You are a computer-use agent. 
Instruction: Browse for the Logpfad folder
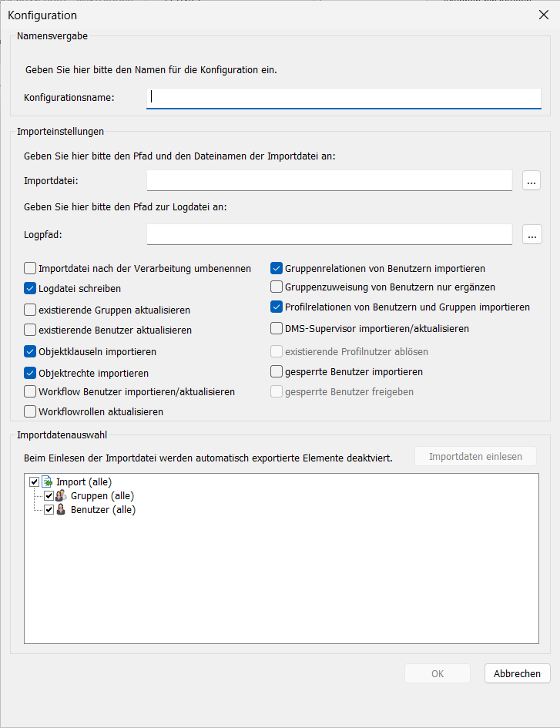click(x=531, y=234)
